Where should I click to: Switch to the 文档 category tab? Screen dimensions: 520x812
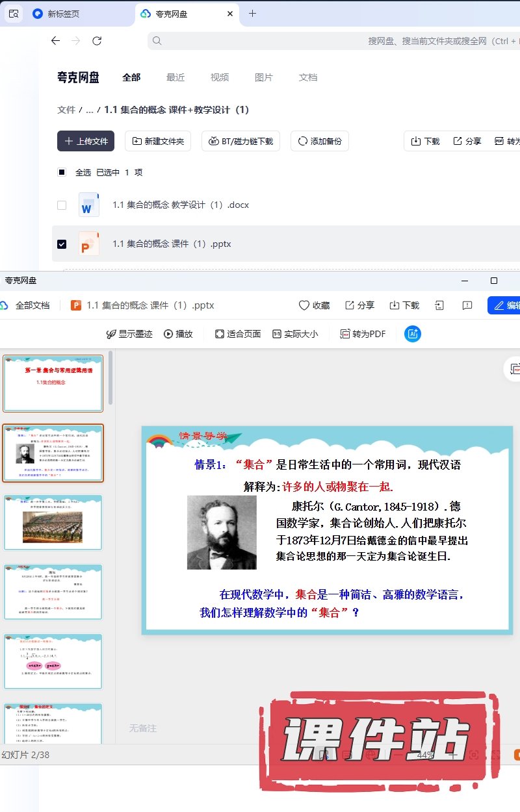pyautogui.click(x=307, y=77)
